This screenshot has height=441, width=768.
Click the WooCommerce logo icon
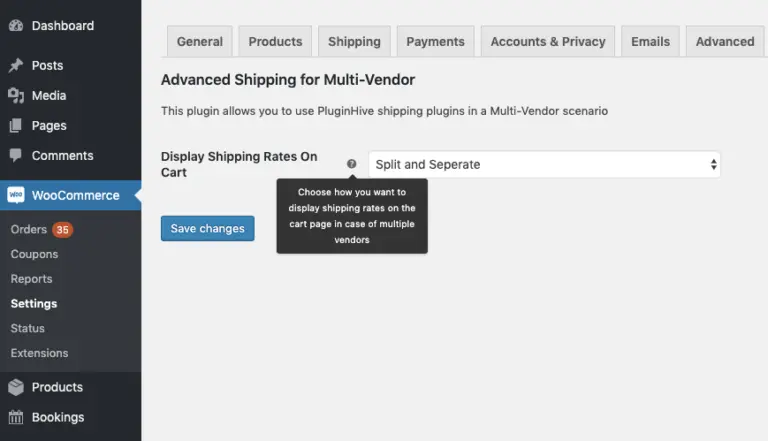tap(16, 196)
